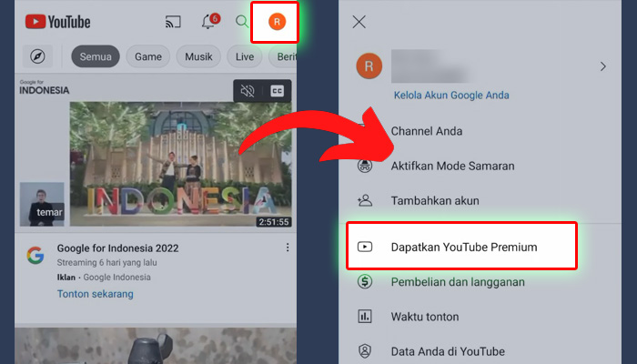Open the orange R account avatar in header

pyautogui.click(x=277, y=22)
